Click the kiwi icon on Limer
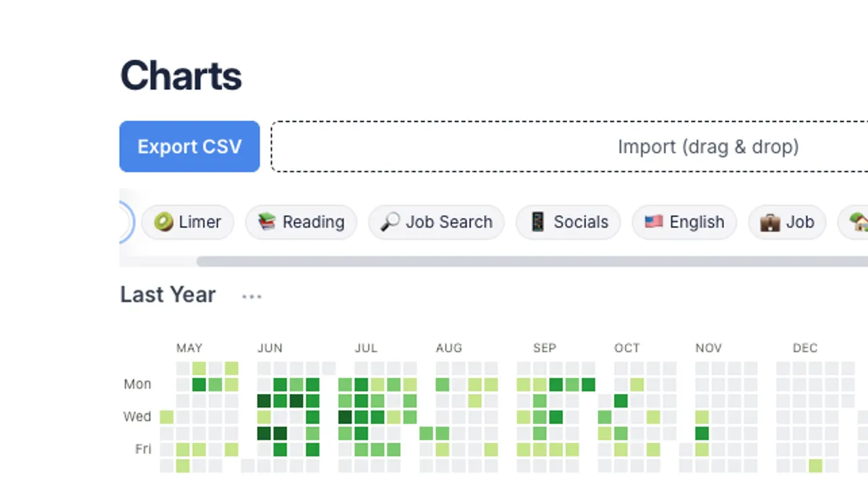Viewport: 868px width, 501px height. click(163, 222)
